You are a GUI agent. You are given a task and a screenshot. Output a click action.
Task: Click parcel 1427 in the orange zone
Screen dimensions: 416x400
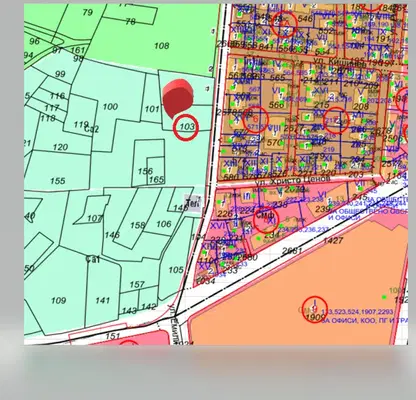333,240
